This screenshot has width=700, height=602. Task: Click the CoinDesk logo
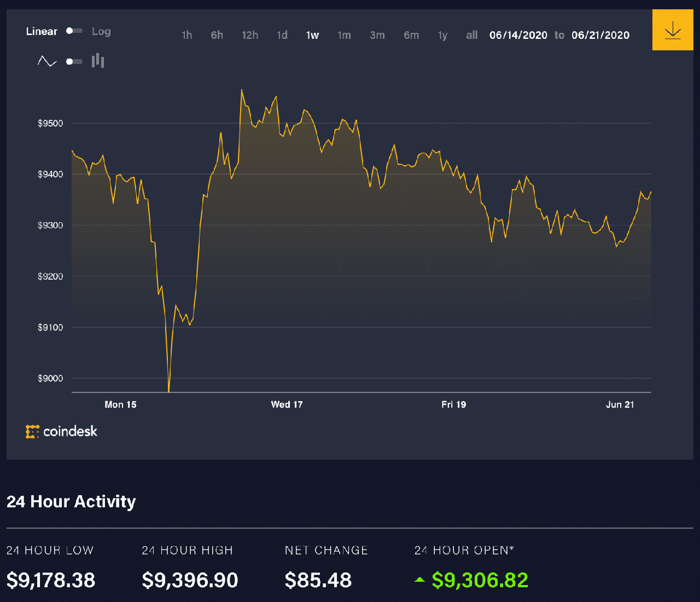point(61,431)
